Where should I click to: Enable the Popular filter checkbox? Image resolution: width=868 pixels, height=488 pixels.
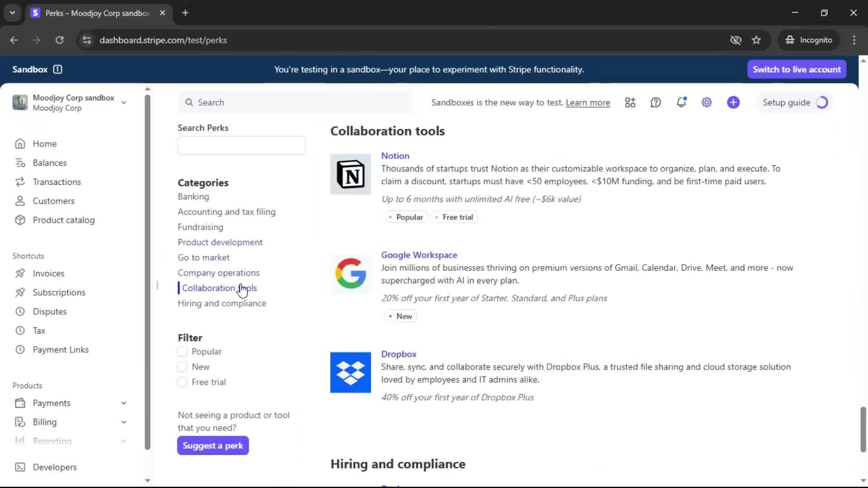point(182,352)
